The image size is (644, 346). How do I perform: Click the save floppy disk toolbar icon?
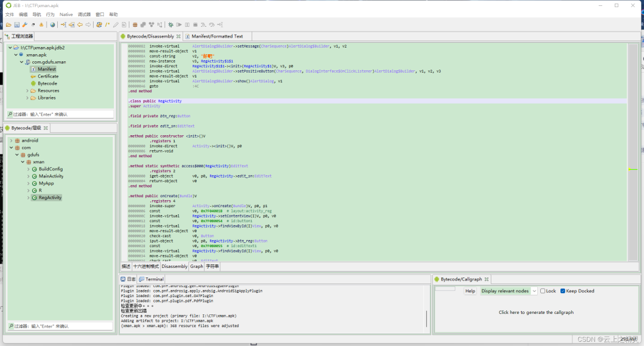click(17, 24)
